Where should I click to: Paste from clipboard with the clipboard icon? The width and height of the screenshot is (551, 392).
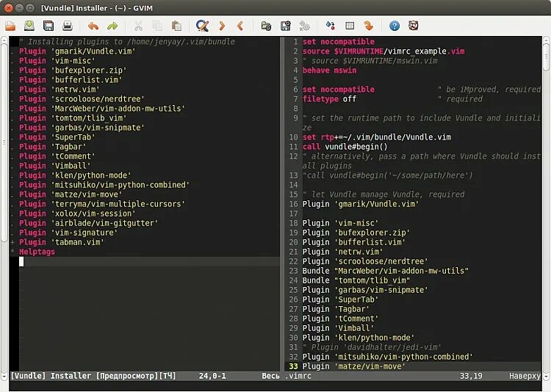click(x=176, y=26)
